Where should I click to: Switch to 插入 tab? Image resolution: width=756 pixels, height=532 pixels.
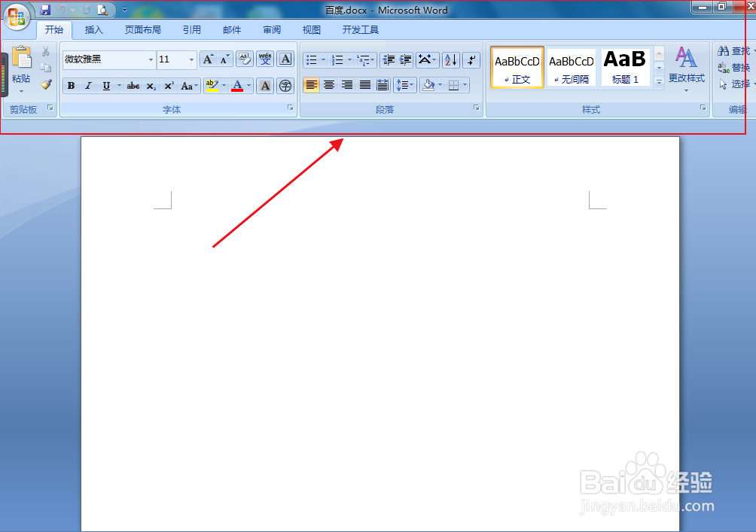coord(93,30)
